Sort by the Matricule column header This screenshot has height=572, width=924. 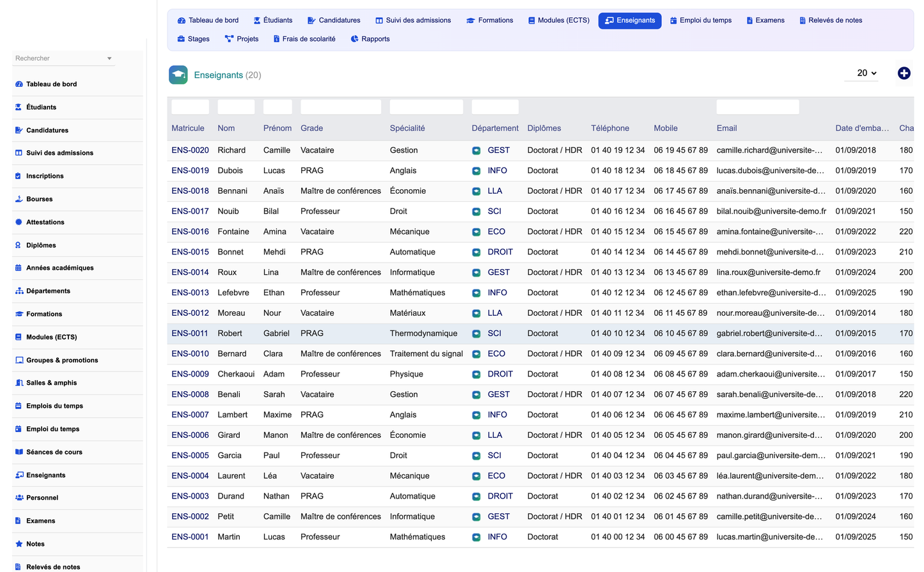pos(188,128)
